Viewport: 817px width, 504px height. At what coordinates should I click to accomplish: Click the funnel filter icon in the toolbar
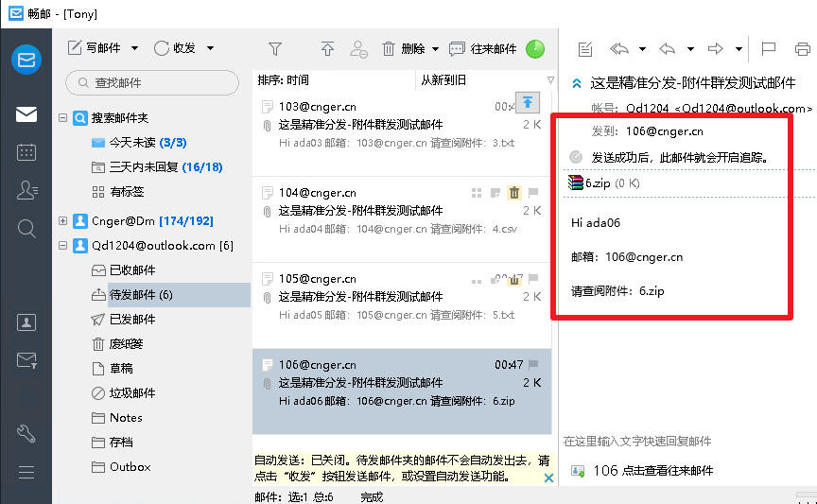275,49
